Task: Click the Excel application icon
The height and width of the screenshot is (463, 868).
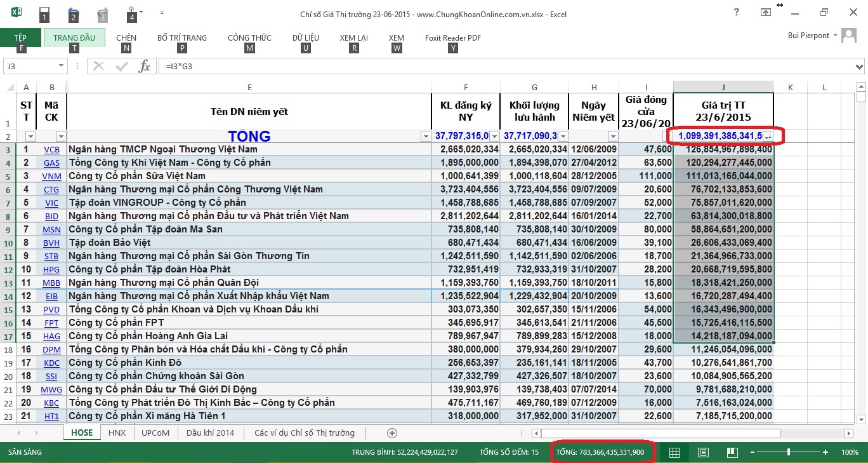Action: (16, 12)
